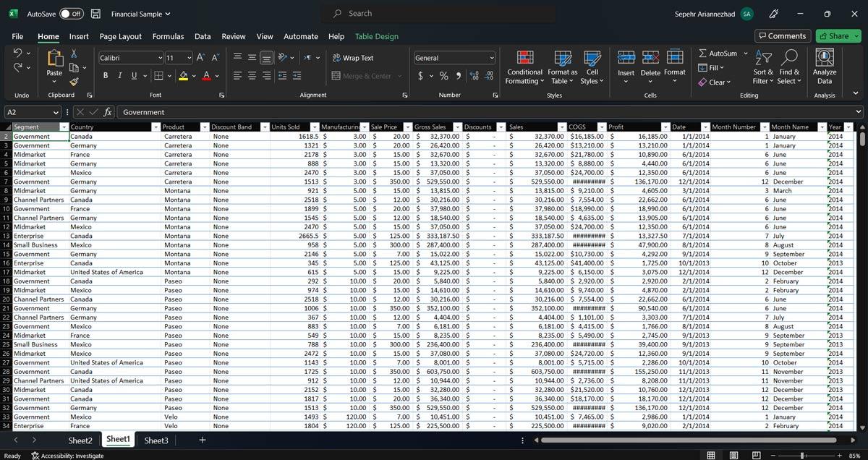868x460 pixels.
Task: Click the Percent Style icon
Action: [443, 75]
